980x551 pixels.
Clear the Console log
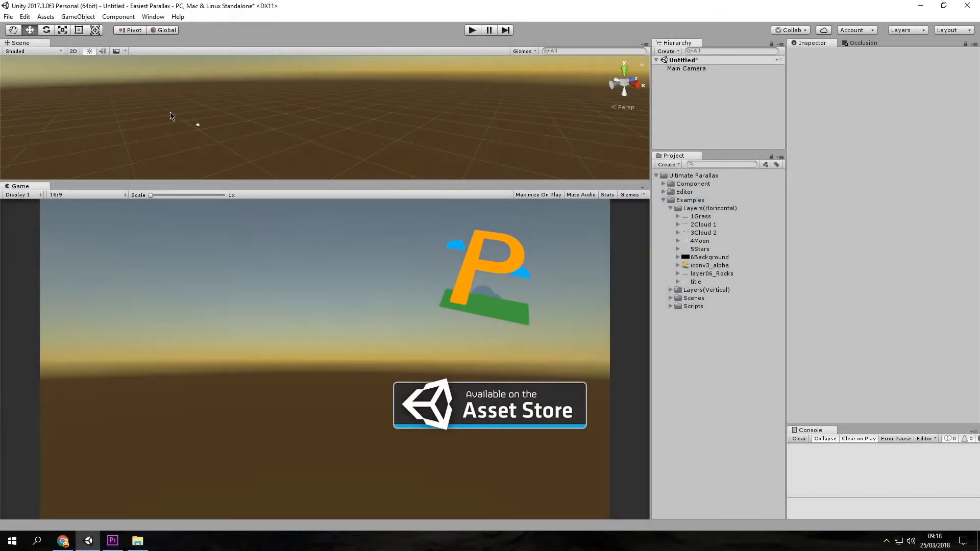point(799,439)
